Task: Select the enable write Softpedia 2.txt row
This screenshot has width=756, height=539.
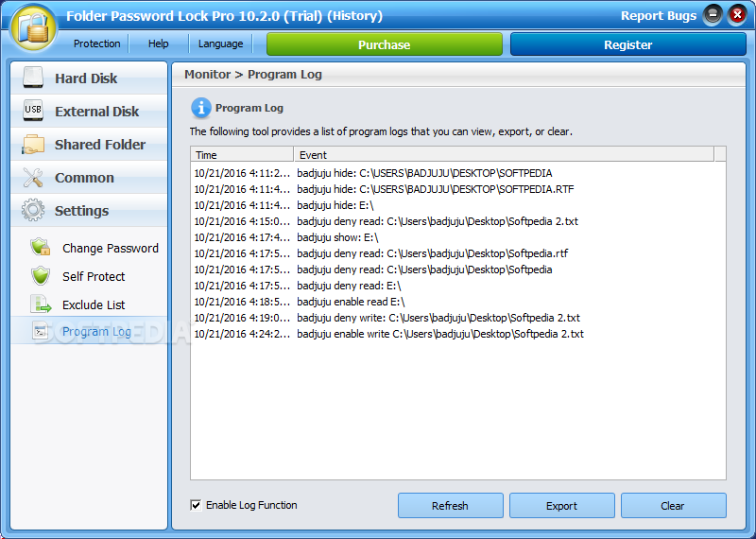Action: [x=458, y=334]
